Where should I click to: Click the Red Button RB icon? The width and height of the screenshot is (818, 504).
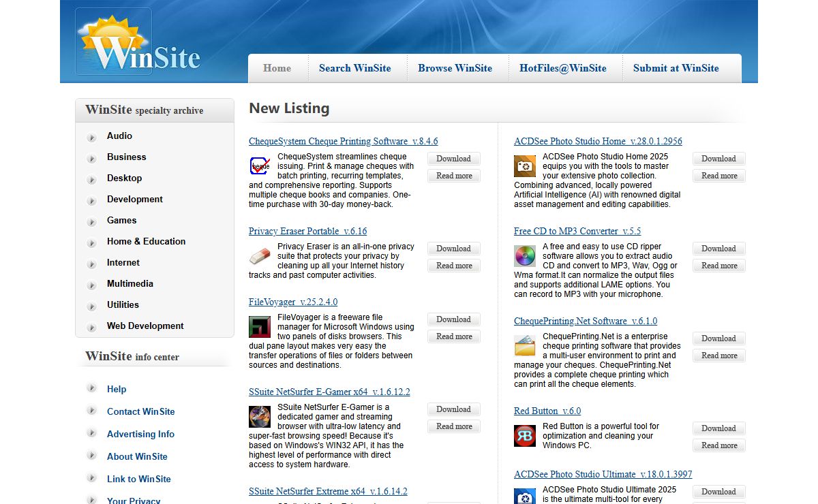(525, 435)
